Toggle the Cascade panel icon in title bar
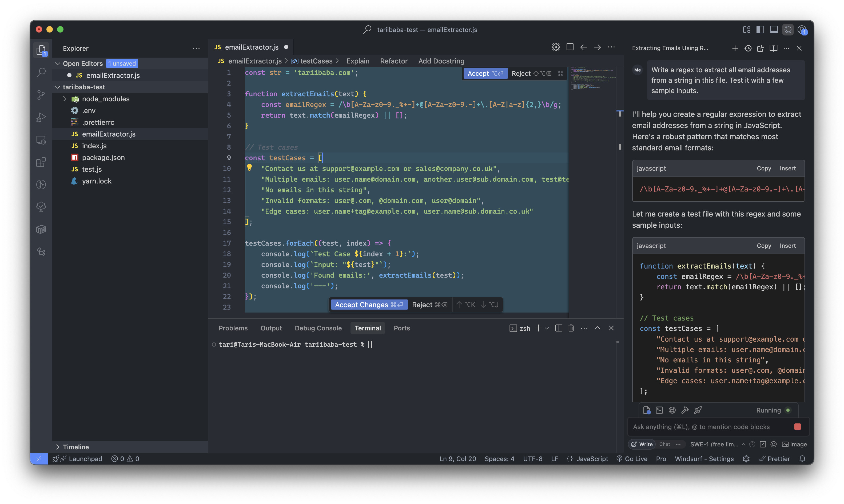This screenshot has width=844, height=504. (788, 30)
